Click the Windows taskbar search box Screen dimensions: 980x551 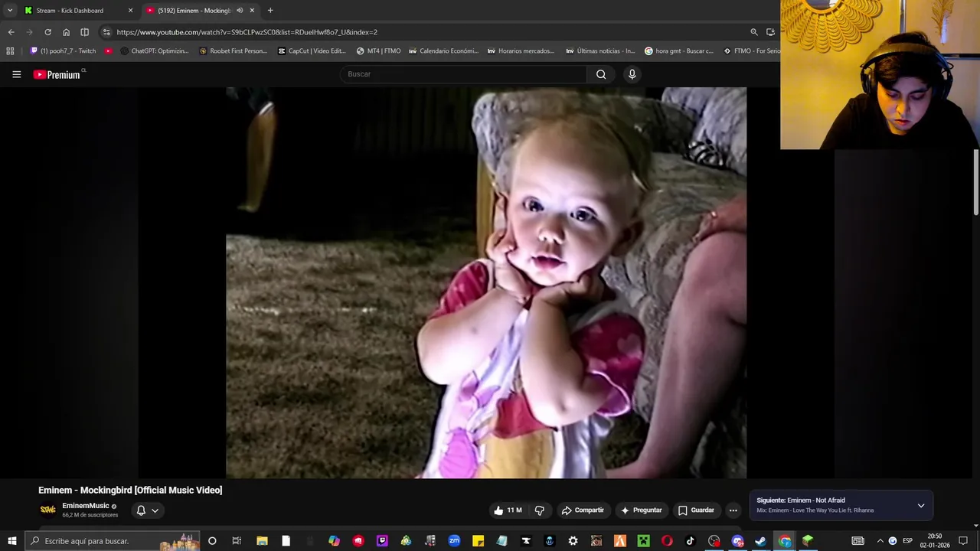(x=112, y=541)
